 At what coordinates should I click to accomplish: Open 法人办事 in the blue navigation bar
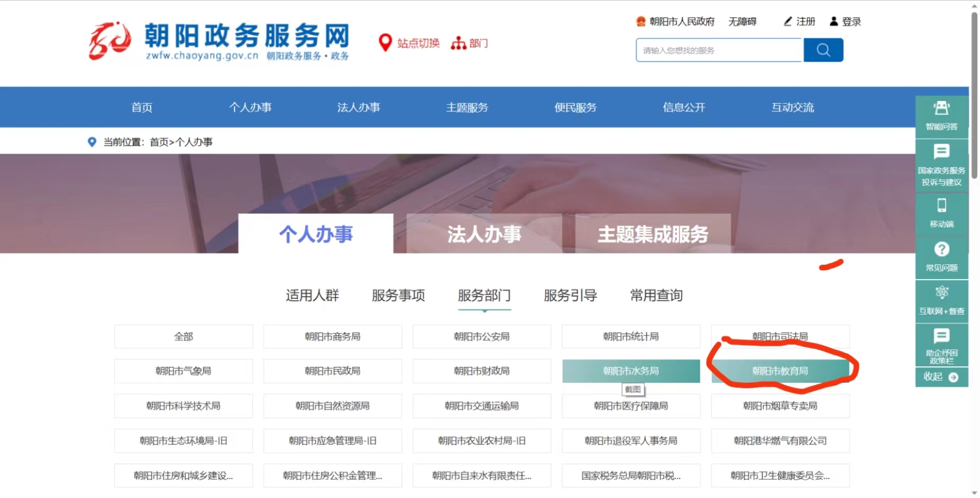pyautogui.click(x=359, y=107)
